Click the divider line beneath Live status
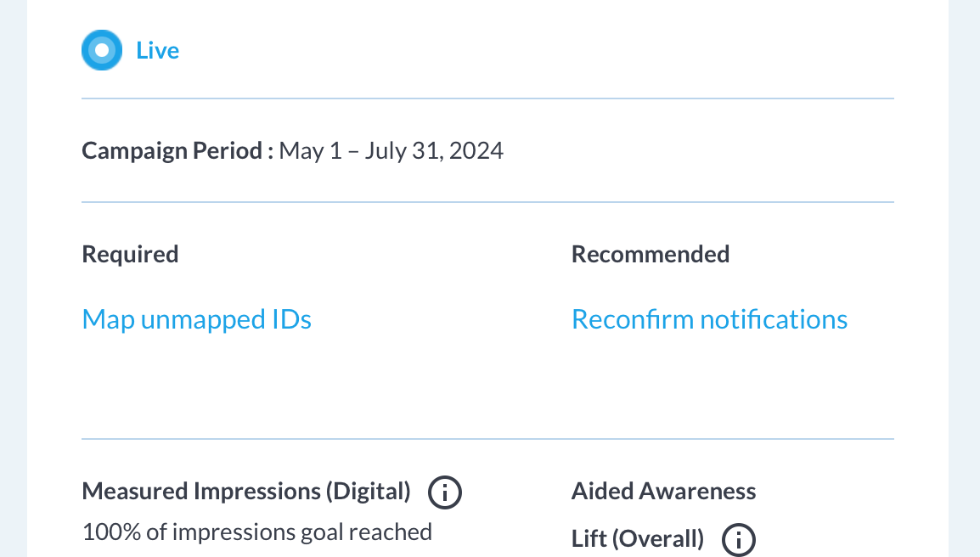 (x=487, y=98)
